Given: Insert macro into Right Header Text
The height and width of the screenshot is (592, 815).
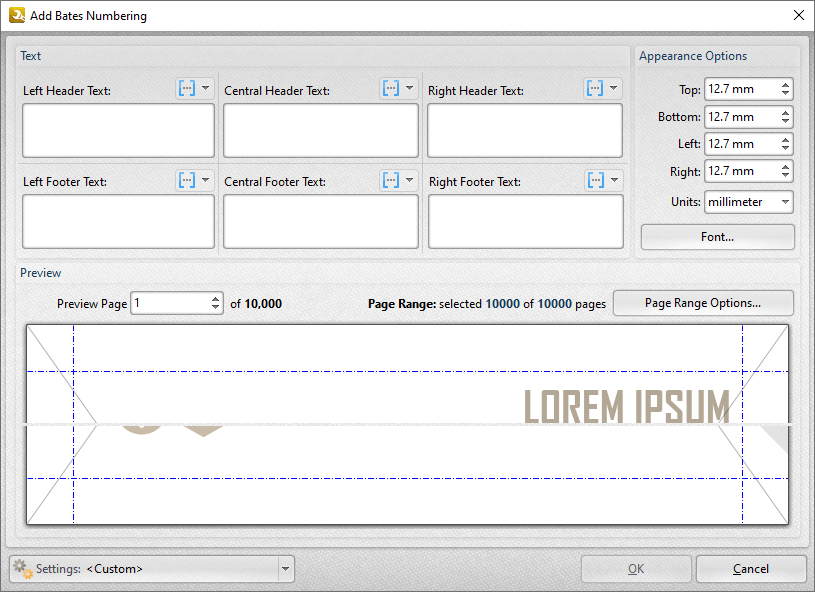Looking at the screenshot, I should pos(596,87).
